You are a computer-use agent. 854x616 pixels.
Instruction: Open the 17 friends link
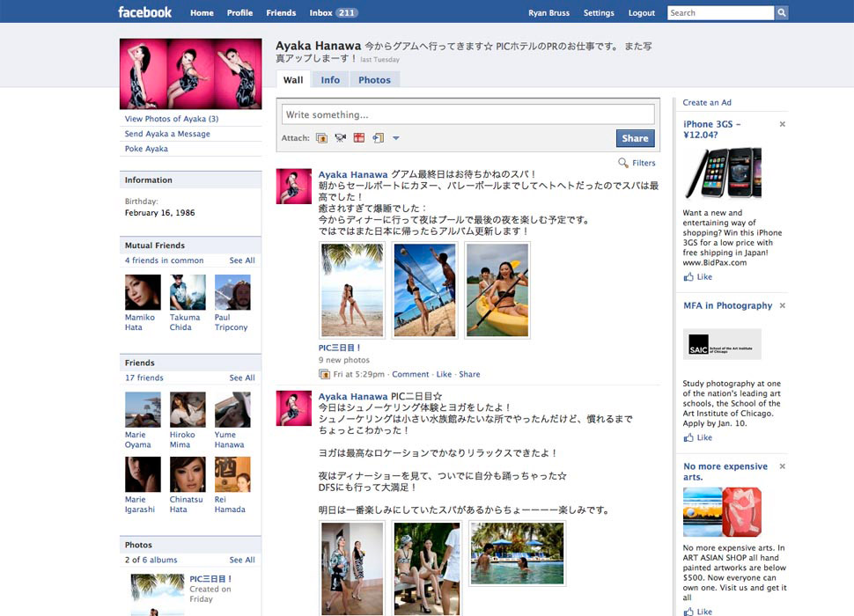point(144,378)
